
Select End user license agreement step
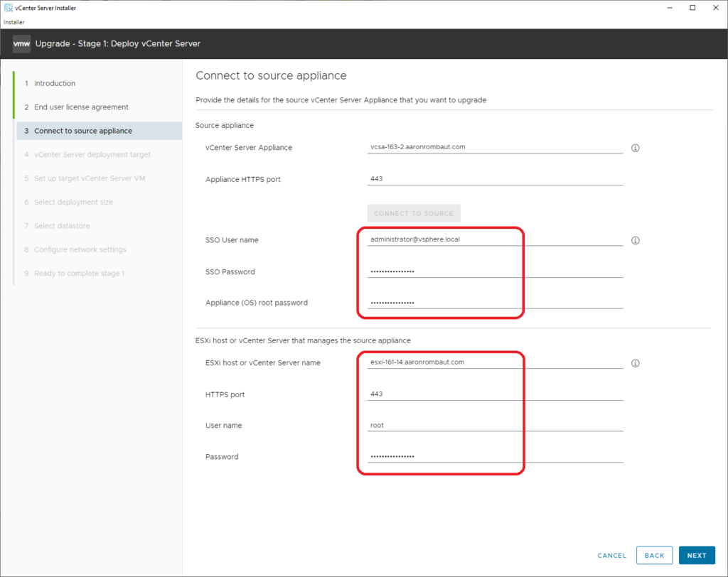(81, 107)
